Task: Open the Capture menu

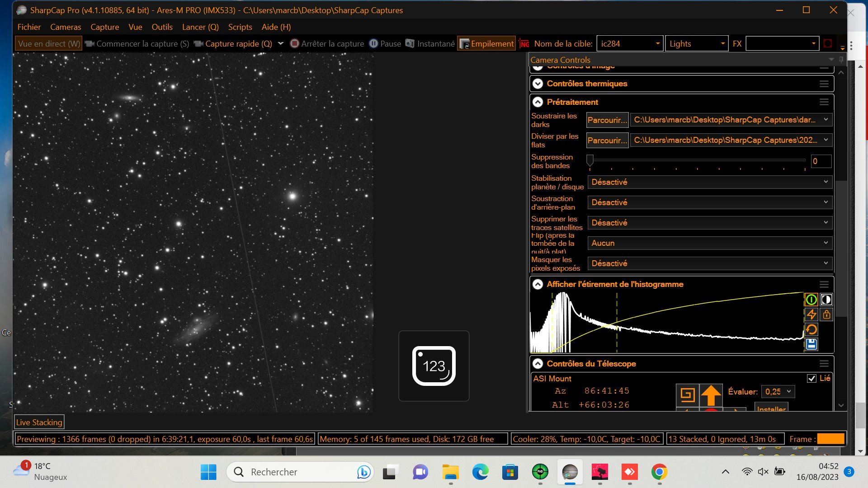Action: 104,27
